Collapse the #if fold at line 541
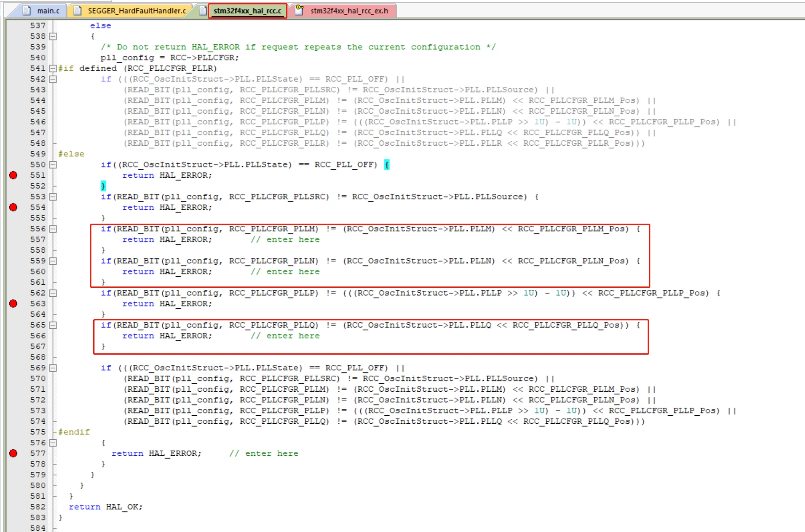 (x=53, y=68)
